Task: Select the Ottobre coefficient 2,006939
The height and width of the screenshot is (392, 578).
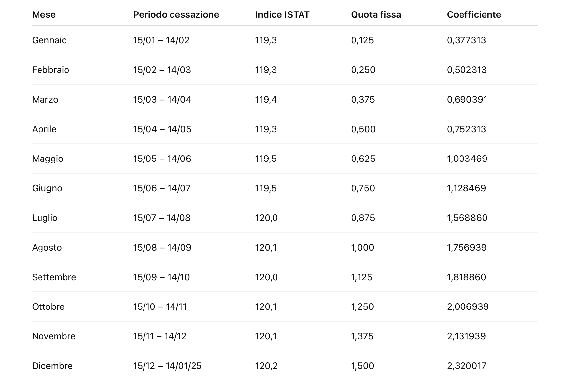Action: tap(467, 307)
